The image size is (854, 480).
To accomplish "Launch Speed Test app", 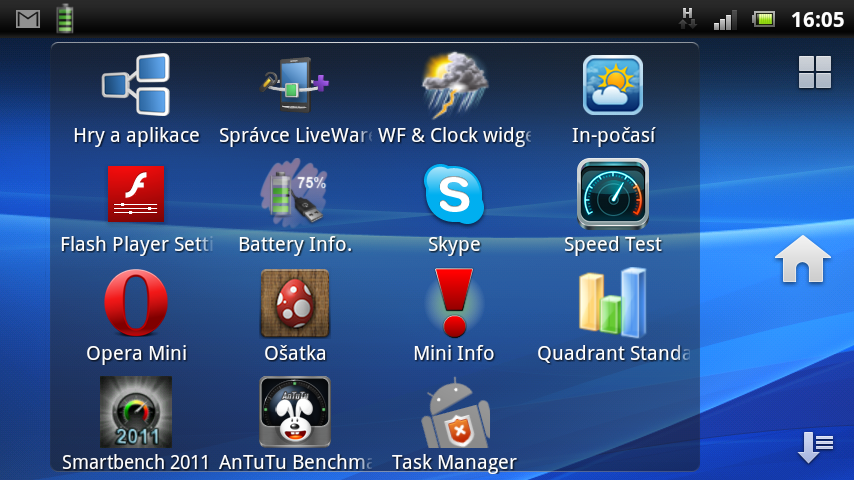I will 613,194.
